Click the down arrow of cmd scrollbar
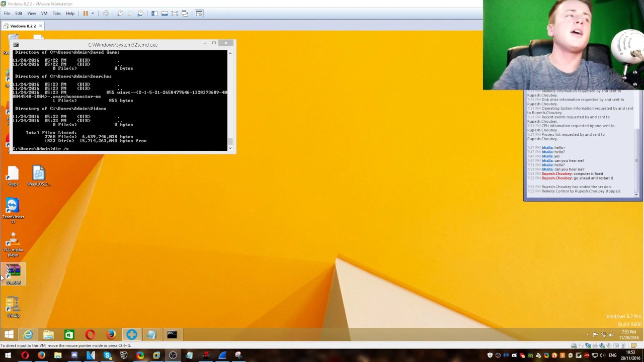The image size is (644, 362). (230, 148)
